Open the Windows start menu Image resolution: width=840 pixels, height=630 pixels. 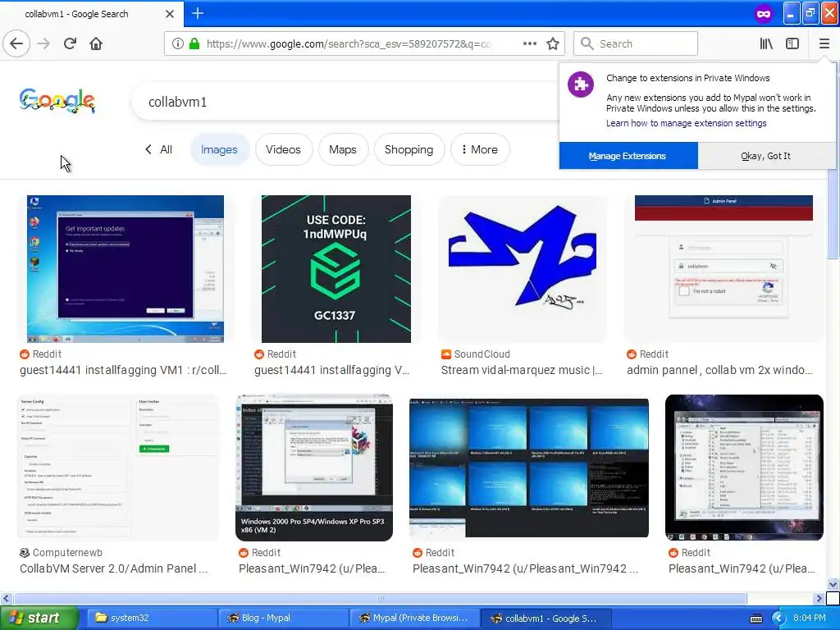coord(39,619)
